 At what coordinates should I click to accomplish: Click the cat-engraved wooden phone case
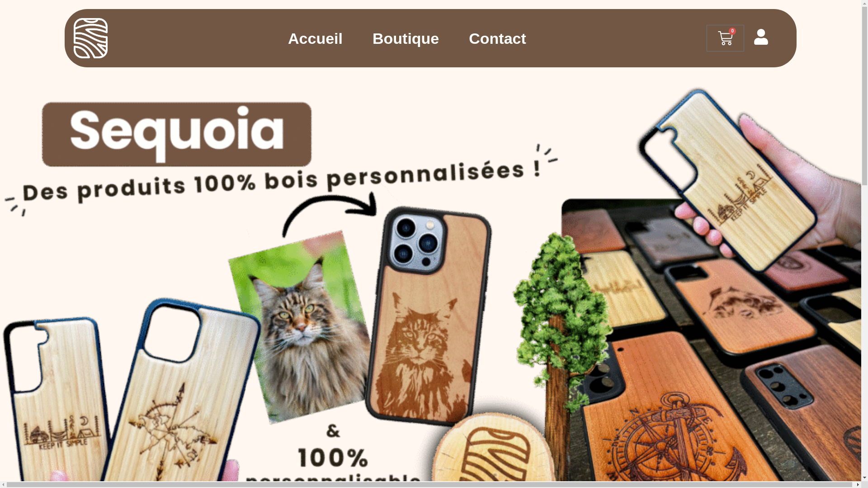(427, 316)
